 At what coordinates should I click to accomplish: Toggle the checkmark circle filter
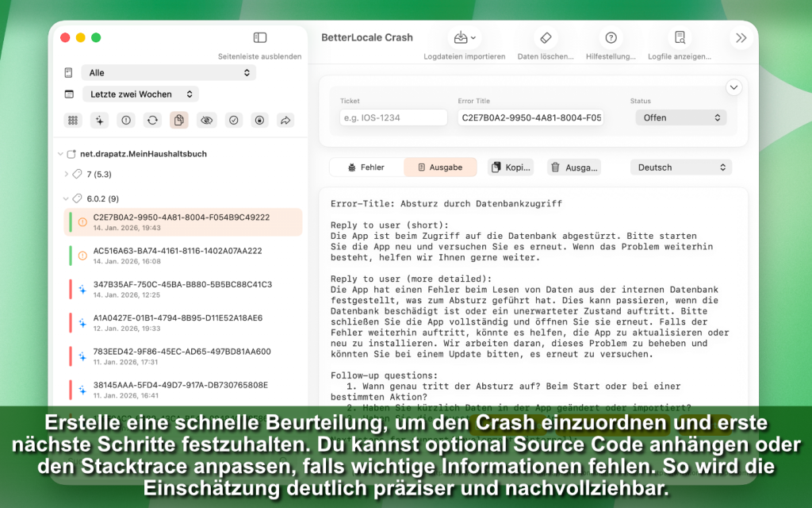pyautogui.click(x=233, y=120)
